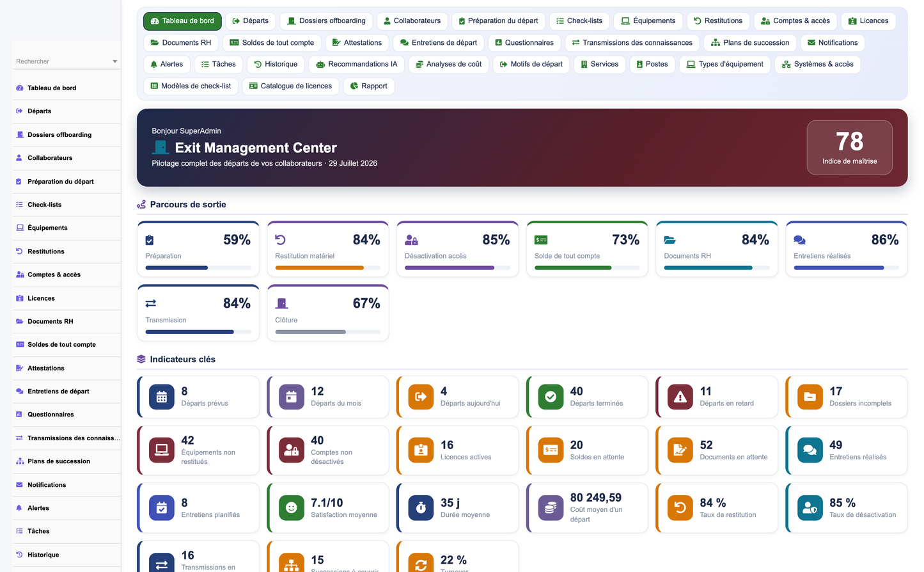Open Systèmes & accès top tab
Screen dimensions: 924x572
(x=817, y=65)
